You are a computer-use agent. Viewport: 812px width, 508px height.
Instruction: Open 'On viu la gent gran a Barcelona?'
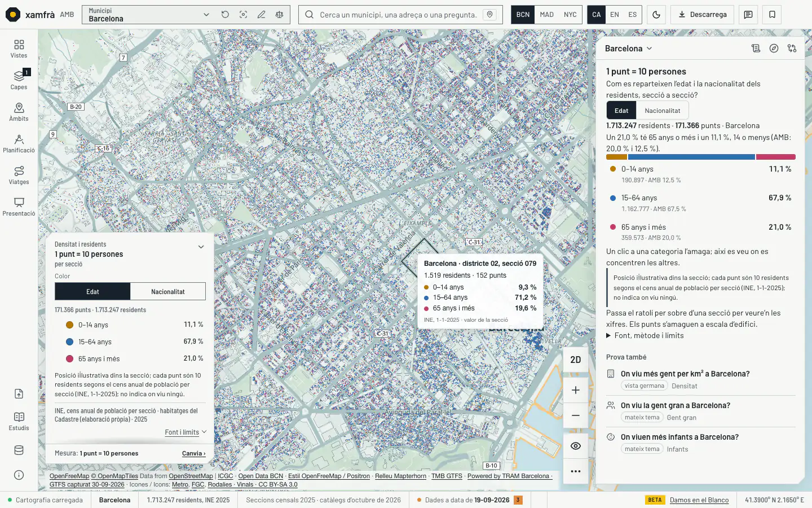coord(676,405)
